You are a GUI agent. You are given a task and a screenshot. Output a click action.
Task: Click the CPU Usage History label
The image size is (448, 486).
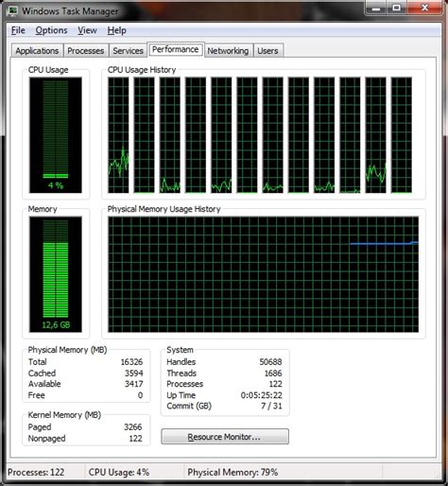[x=142, y=70]
